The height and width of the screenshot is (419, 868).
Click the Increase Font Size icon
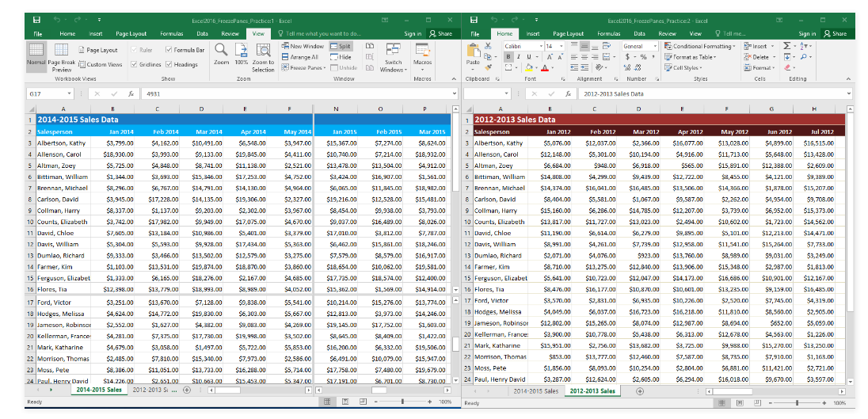[x=549, y=57]
